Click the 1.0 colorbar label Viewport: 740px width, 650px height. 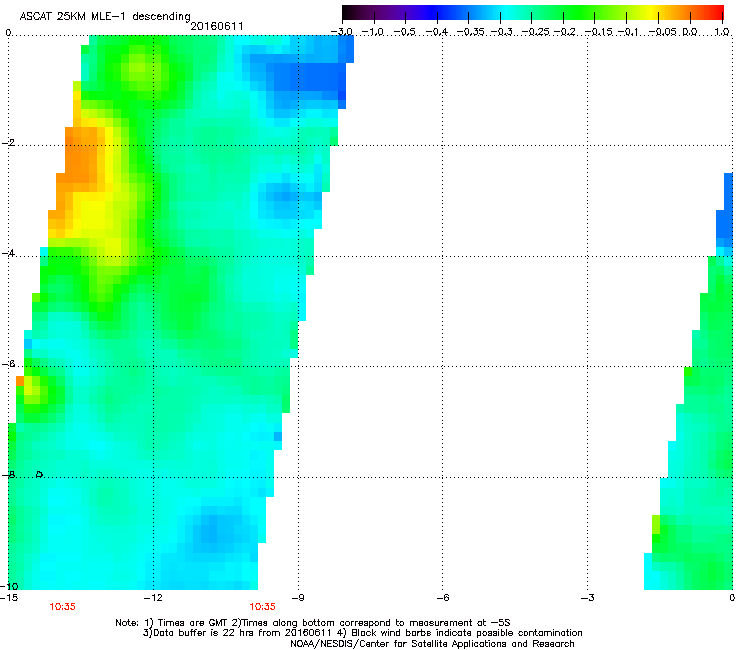[722, 32]
